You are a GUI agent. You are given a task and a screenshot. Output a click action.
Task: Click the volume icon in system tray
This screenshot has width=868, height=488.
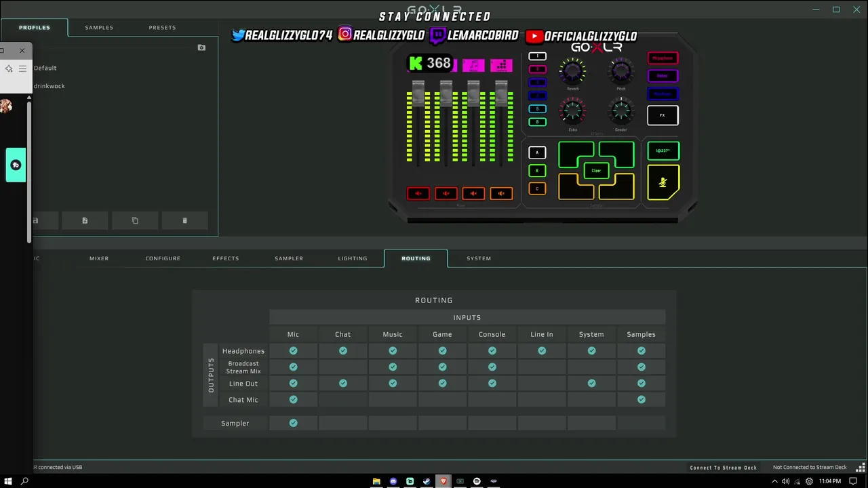[786, 481]
